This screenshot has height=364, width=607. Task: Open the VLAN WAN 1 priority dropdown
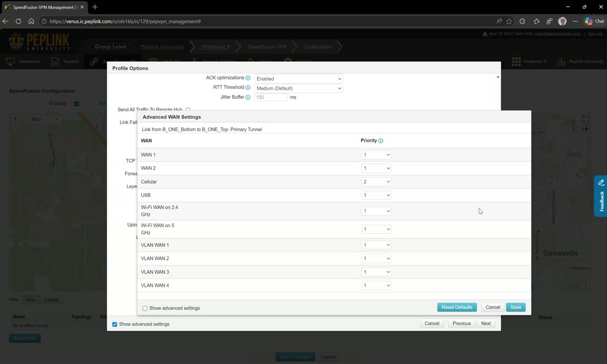tap(376, 245)
